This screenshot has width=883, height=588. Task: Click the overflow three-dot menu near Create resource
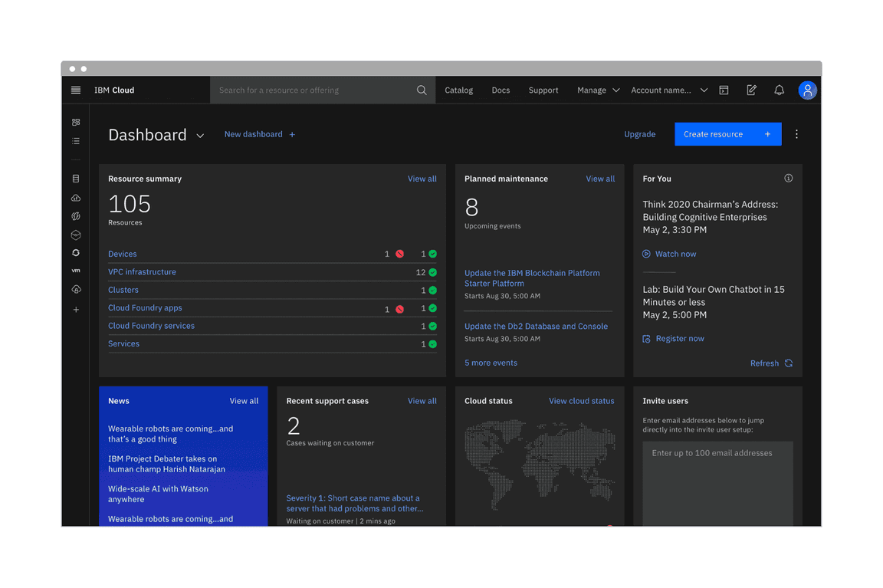point(796,133)
